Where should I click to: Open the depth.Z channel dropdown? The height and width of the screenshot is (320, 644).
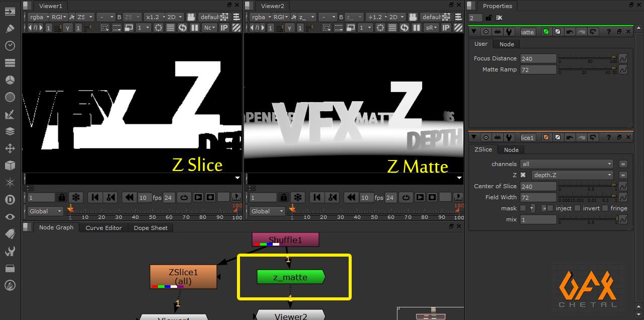tap(572, 175)
